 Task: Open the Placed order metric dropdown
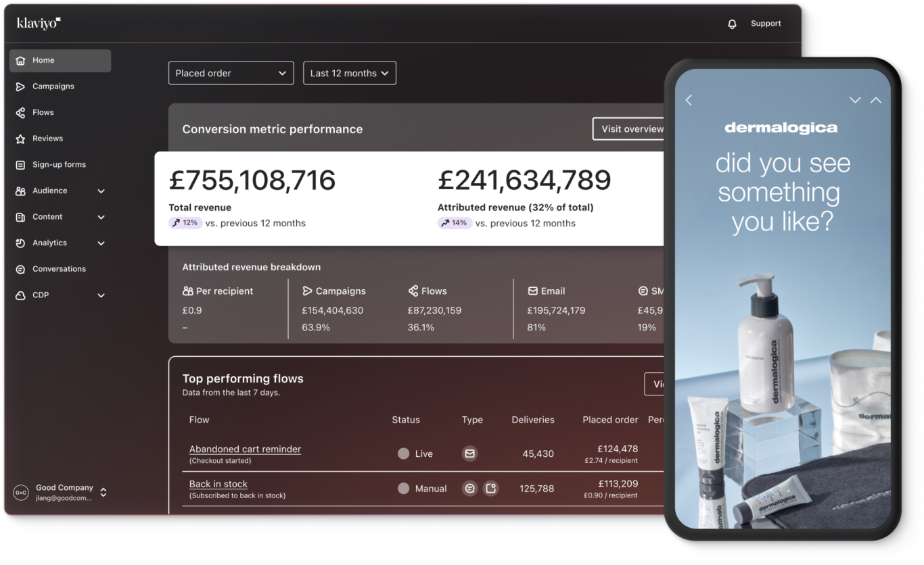click(x=231, y=73)
